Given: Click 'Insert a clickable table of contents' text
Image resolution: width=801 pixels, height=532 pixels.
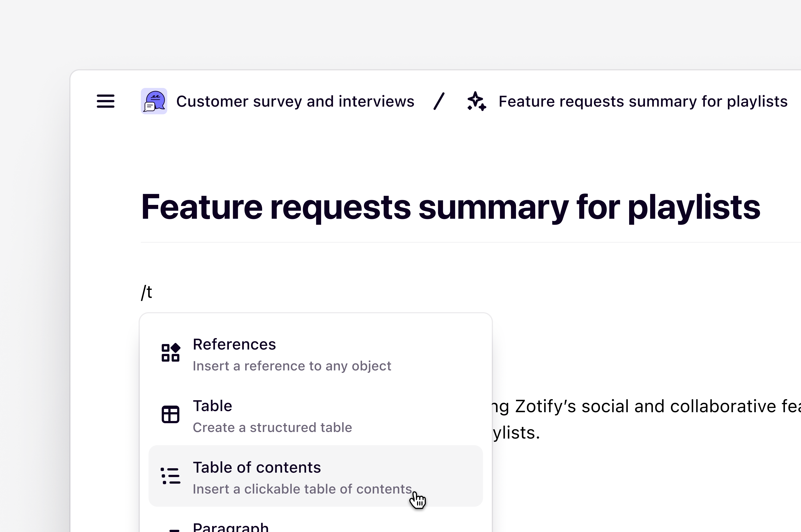Looking at the screenshot, I should 302,489.
